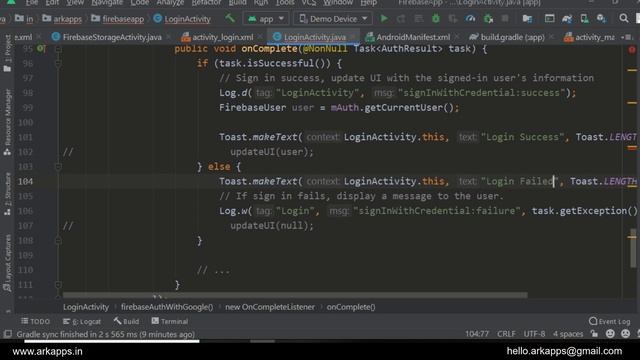
Task: Click the vertical editor scrollbar thumb
Action: click(x=633, y=247)
